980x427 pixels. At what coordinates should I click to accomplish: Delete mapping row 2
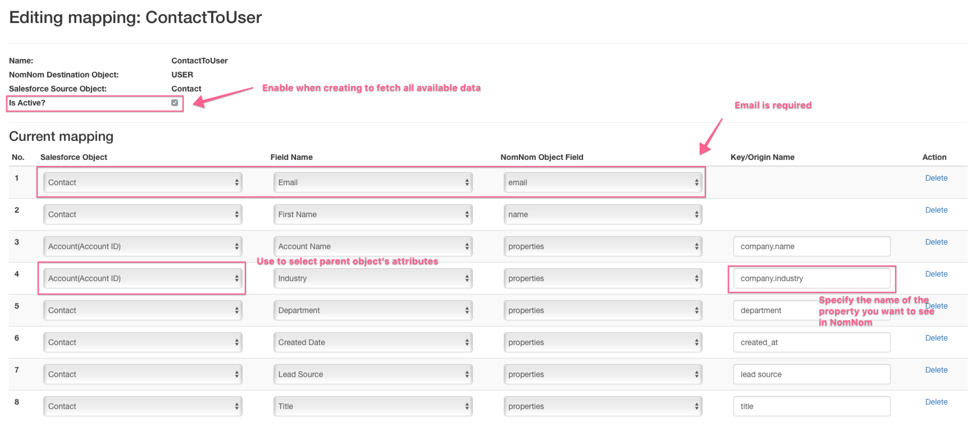point(936,210)
